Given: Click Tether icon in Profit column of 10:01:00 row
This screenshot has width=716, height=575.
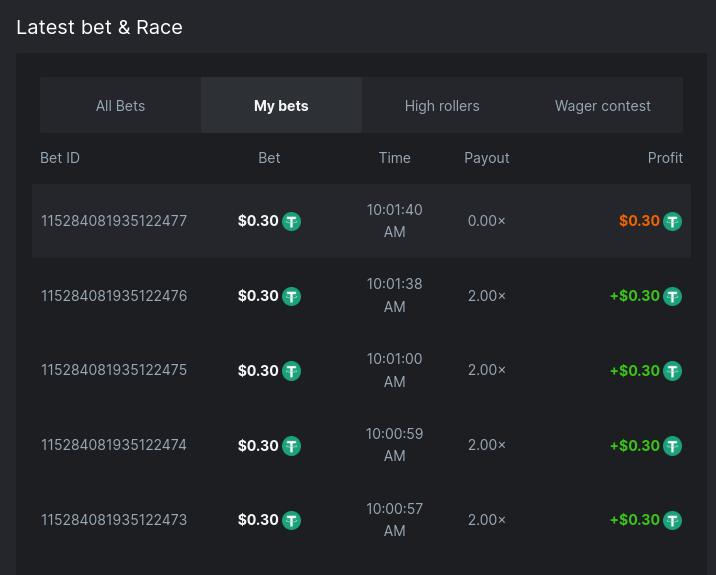Looking at the screenshot, I should pos(673,371).
